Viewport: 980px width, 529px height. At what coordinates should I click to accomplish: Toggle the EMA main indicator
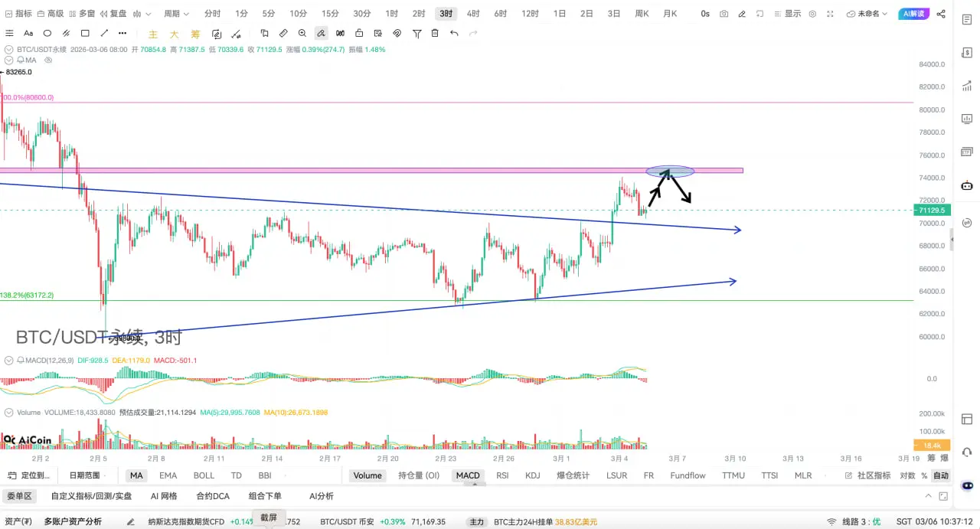pos(168,475)
